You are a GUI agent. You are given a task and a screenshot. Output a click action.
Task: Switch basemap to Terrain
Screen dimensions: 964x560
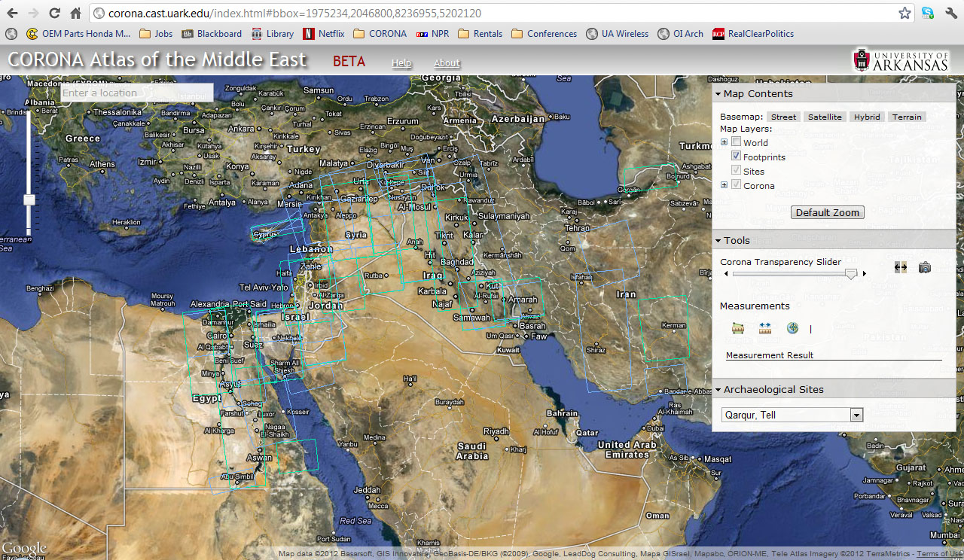coord(907,117)
